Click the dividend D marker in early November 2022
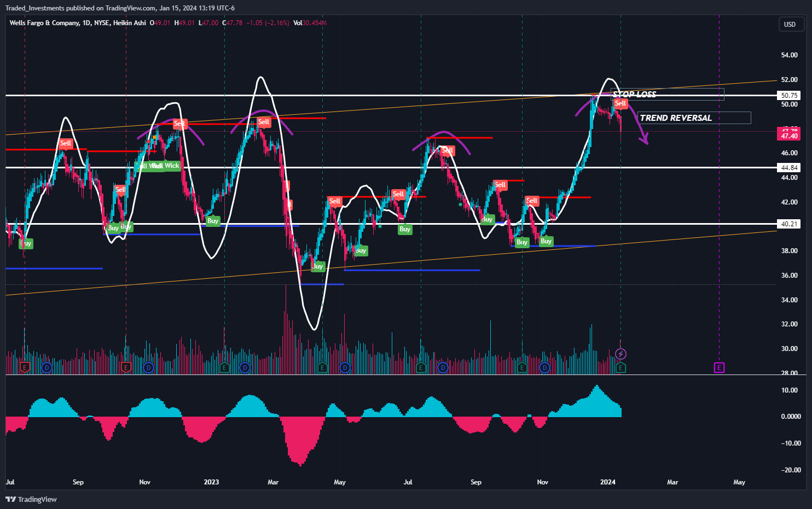The height and width of the screenshot is (509, 812). (x=148, y=367)
